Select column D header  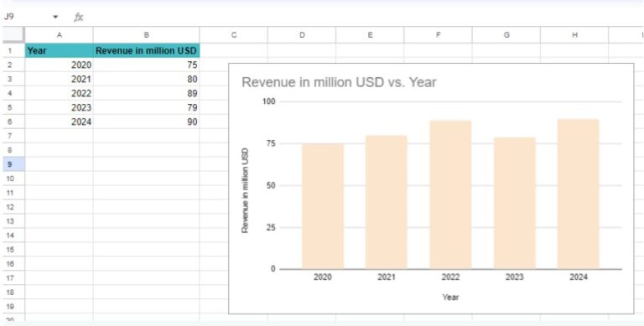point(302,35)
